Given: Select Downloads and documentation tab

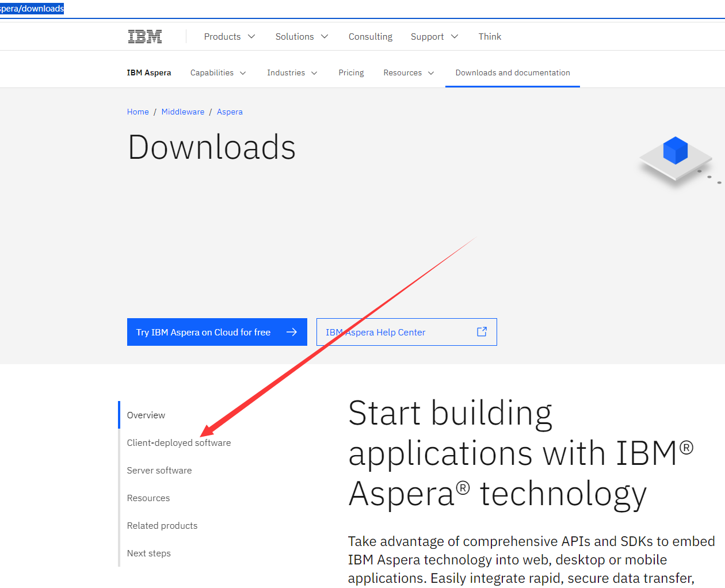Looking at the screenshot, I should [513, 72].
